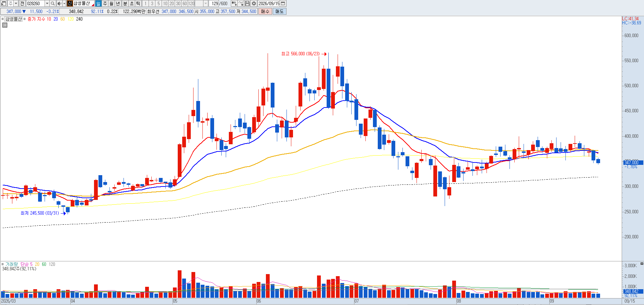Click the small square marker before 종가 지수
The height and width of the screenshot is (305, 644).
(25, 19)
